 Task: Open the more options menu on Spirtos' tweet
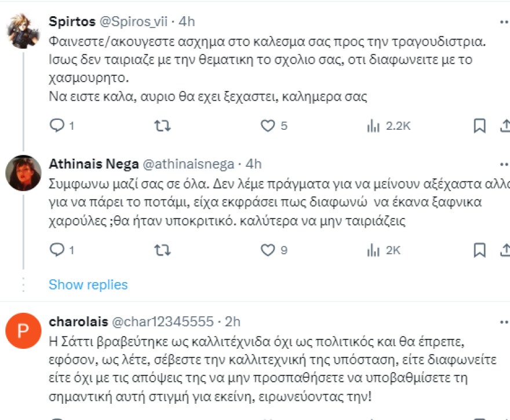pos(505,21)
